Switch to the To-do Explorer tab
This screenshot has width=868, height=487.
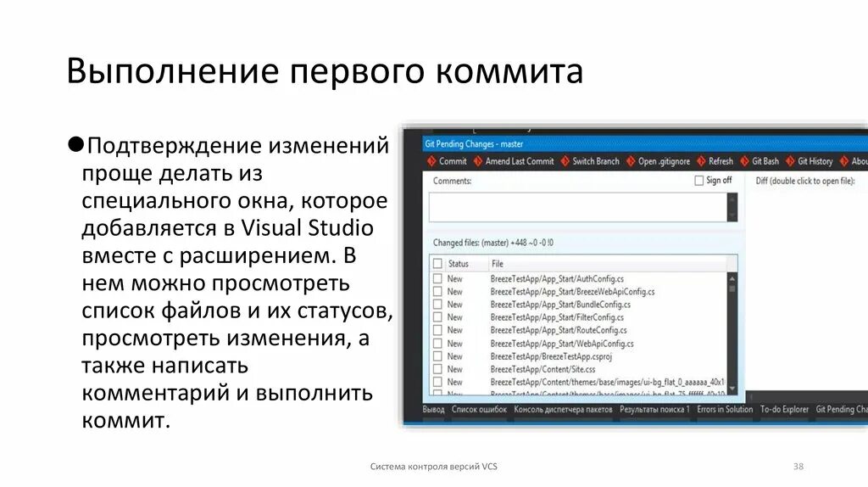coord(784,410)
